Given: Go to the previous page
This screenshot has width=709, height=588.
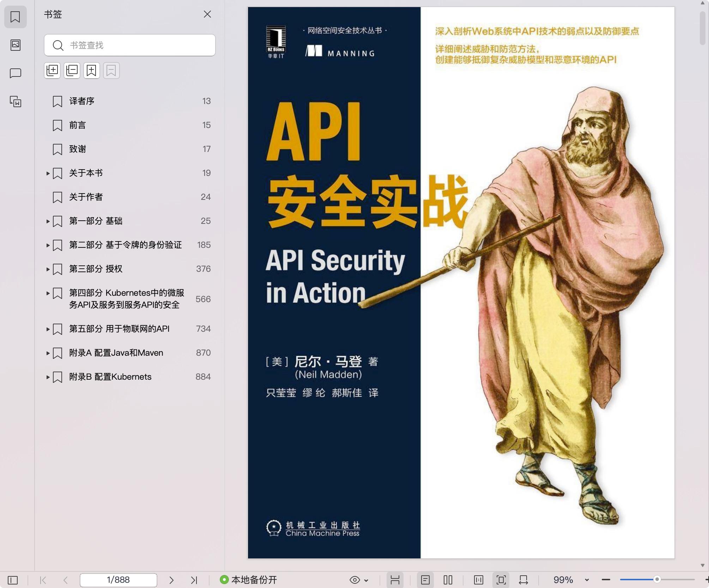Looking at the screenshot, I should 65,580.
